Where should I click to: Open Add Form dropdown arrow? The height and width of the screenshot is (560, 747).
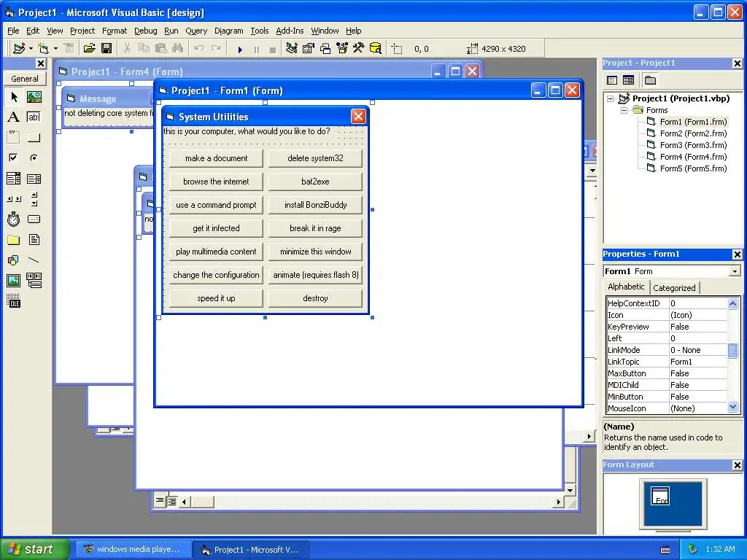[x=55, y=49]
